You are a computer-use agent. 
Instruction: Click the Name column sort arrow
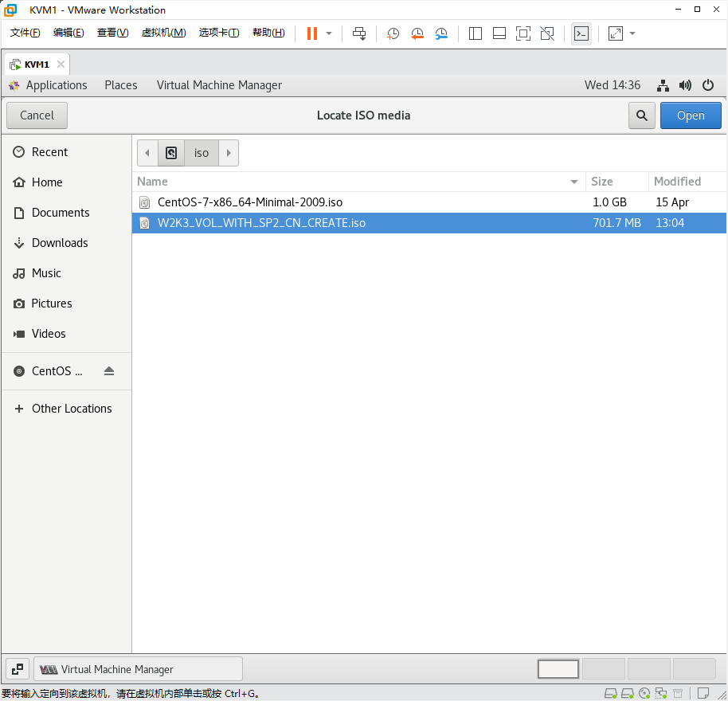tap(574, 182)
